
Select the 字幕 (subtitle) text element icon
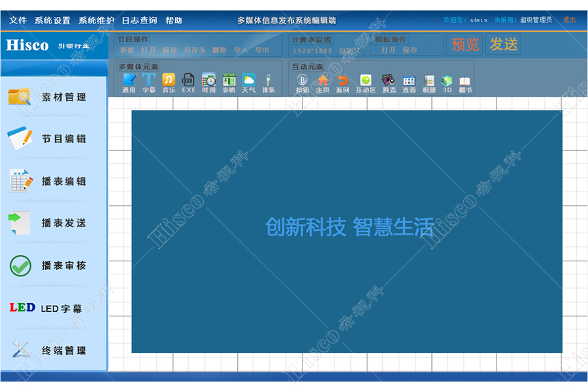149,81
